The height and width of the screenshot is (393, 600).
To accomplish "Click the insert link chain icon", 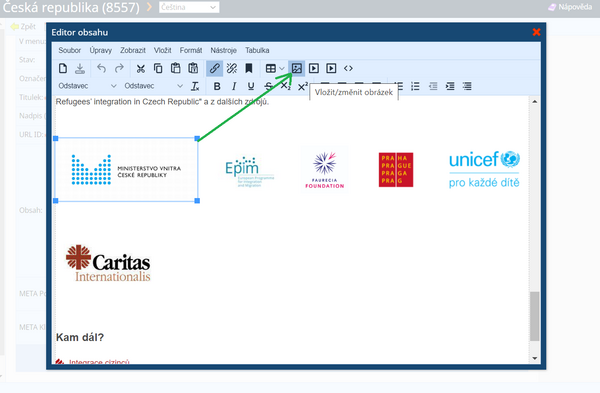I will 214,68.
